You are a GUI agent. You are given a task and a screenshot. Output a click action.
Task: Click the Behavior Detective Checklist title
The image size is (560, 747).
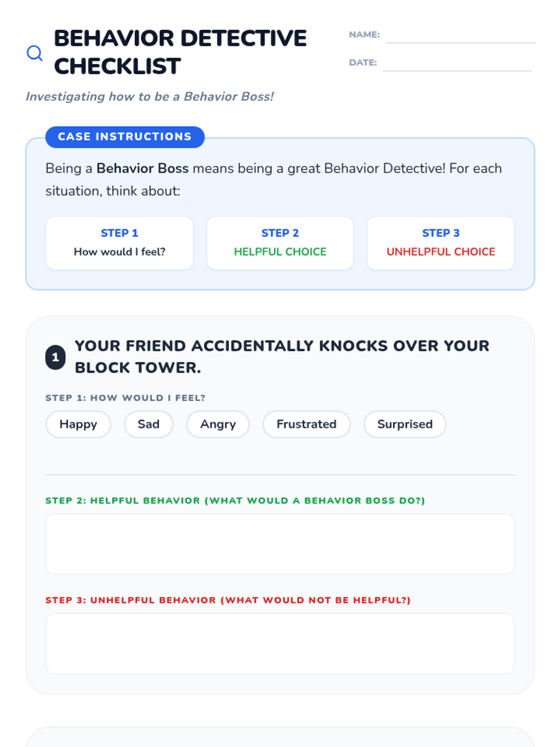180,52
